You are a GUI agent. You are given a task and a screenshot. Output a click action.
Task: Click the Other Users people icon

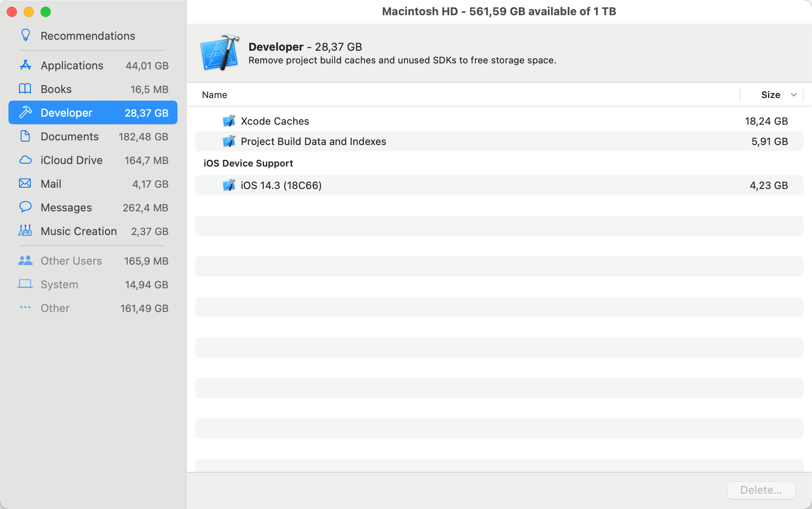(x=25, y=260)
